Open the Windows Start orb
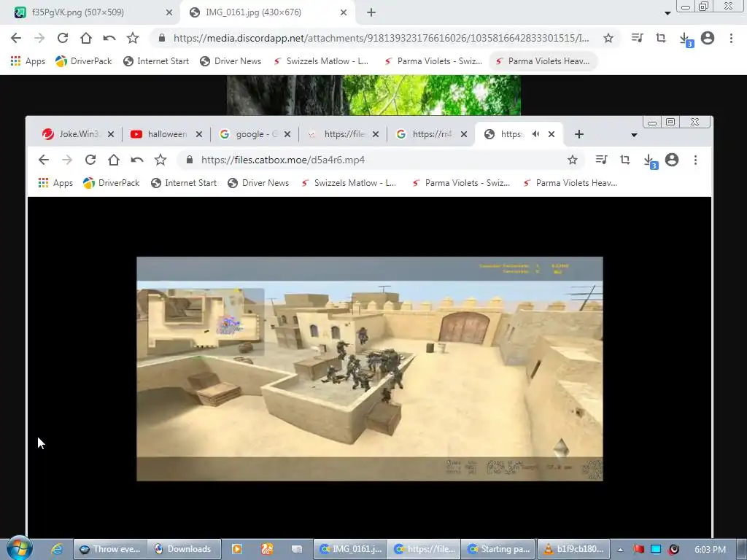 tap(19, 548)
